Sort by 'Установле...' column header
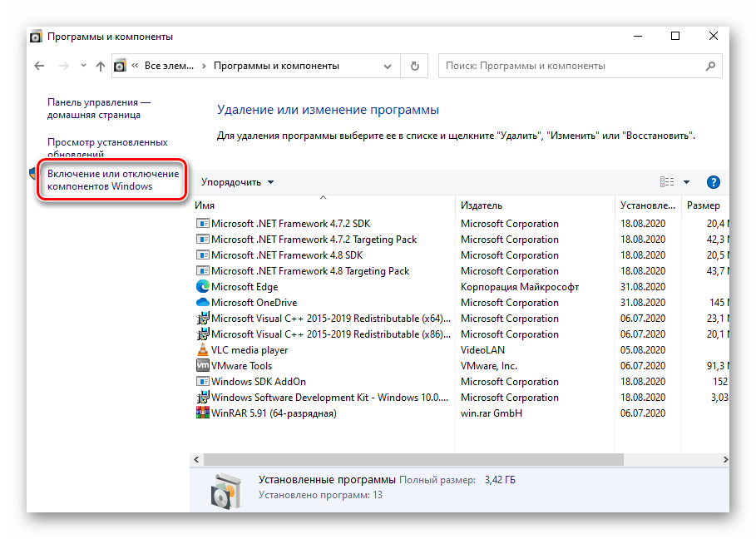756x539 pixels. (648, 205)
